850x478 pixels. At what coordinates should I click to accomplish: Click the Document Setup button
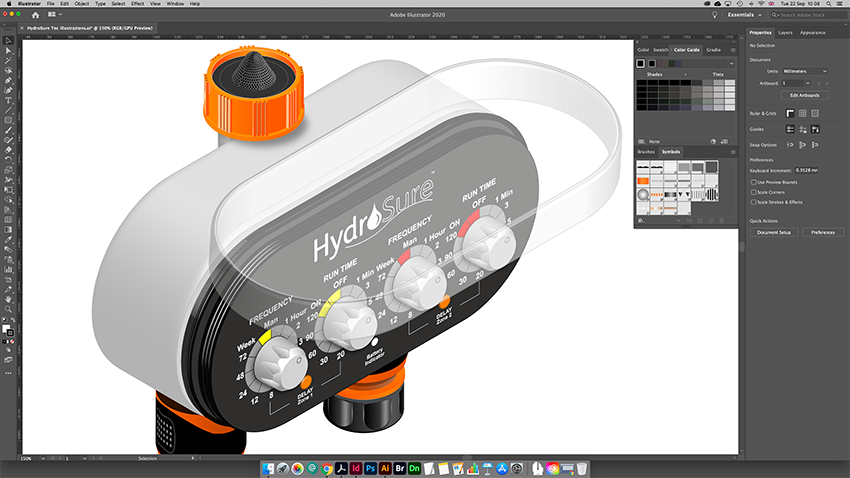click(x=774, y=232)
